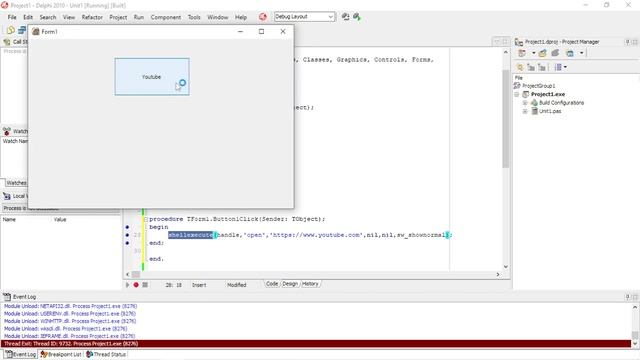Click the yellow new items toolbar icon
This screenshot has height=360, width=640.
(x=11, y=30)
